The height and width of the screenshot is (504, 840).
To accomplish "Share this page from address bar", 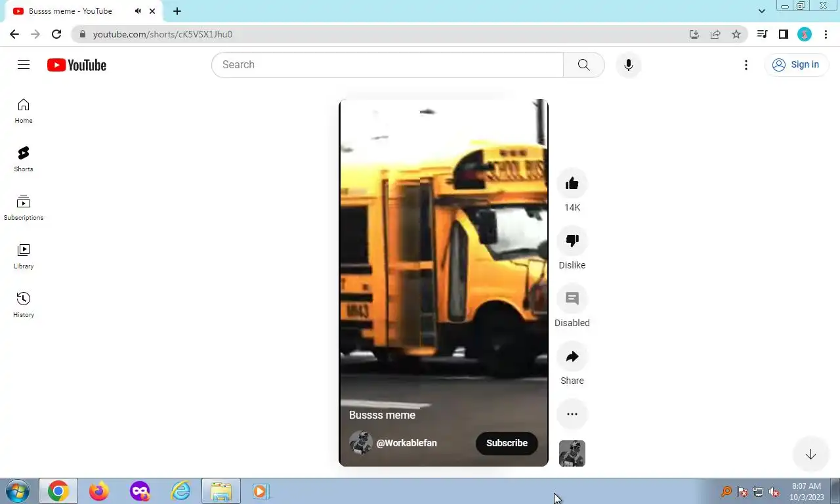I will [x=715, y=34].
